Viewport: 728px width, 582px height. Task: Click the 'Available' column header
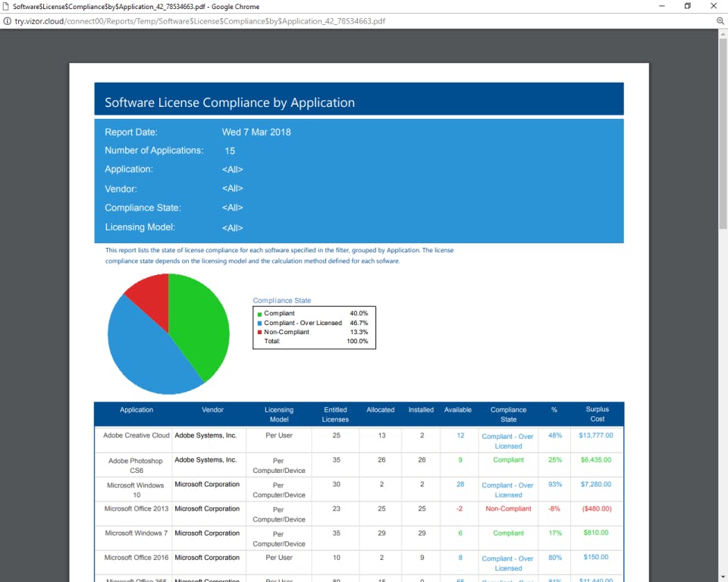tap(458, 410)
